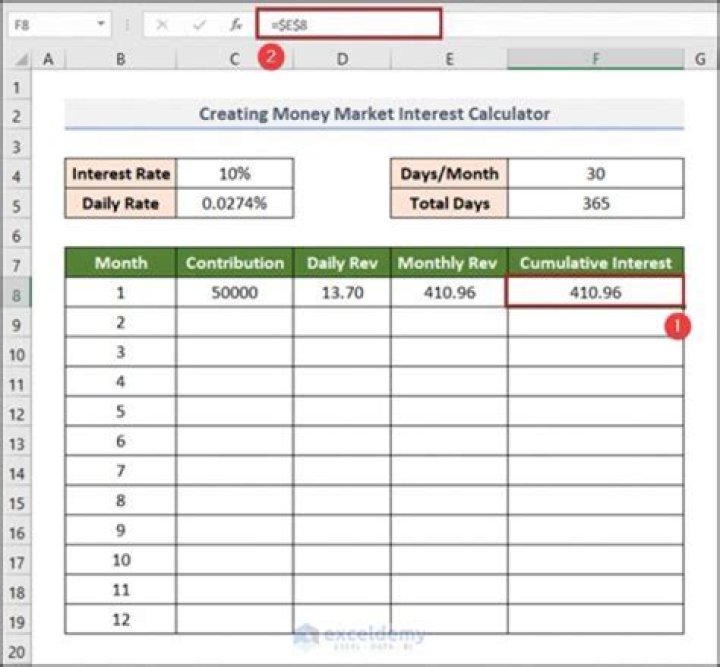Click the Month 1 cell
Screen dimensions: 720x667
(120, 292)
